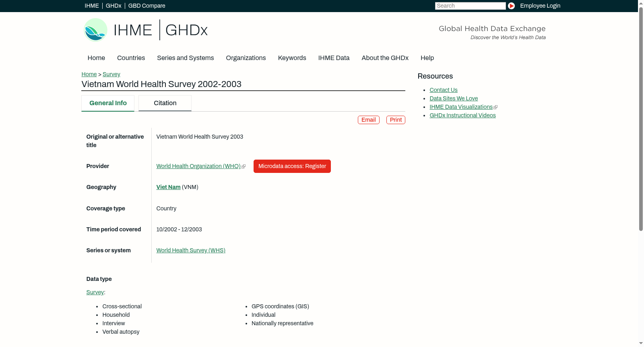Open World Health Survey (WHS) link
The image size is (644, 347).
[191, 250]
